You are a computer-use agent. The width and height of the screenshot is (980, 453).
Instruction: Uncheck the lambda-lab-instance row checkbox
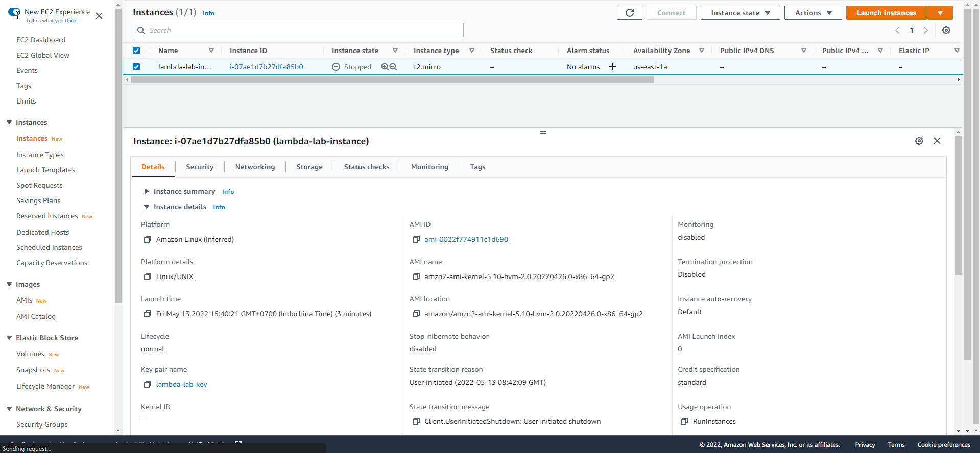136,67
